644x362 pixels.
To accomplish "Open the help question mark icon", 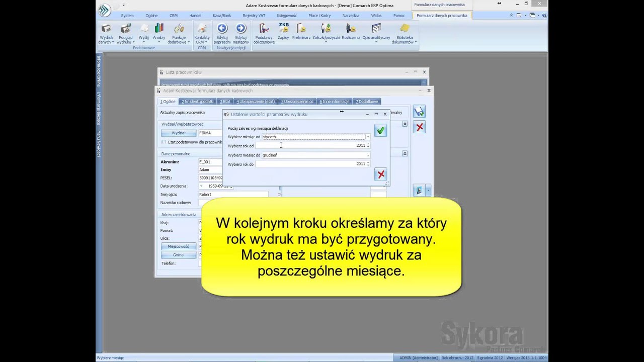I will point(544,15).
